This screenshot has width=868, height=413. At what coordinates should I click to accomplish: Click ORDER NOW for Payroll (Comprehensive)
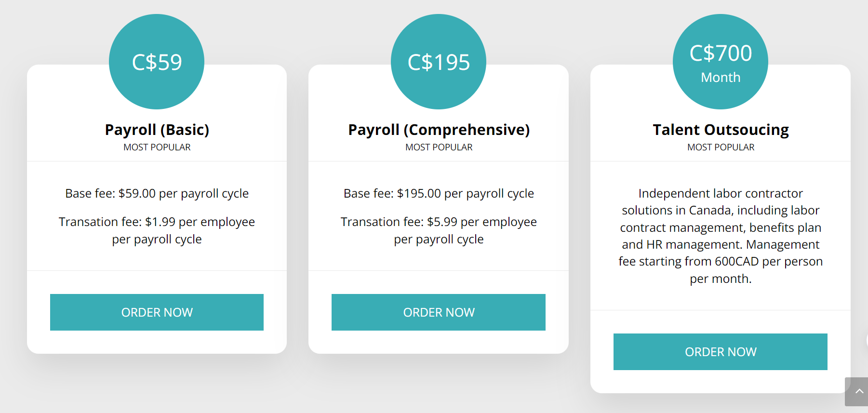point(439,312)
